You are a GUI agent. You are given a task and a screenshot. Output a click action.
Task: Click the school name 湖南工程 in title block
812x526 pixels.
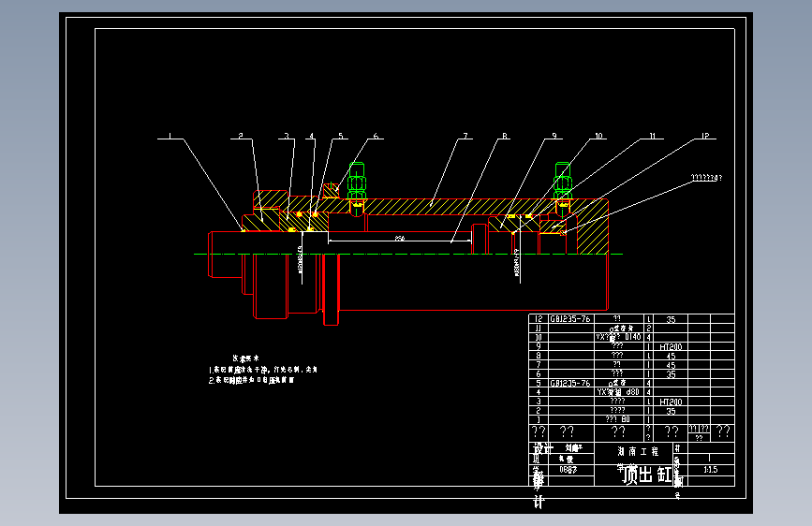click(x=638, y=451)
